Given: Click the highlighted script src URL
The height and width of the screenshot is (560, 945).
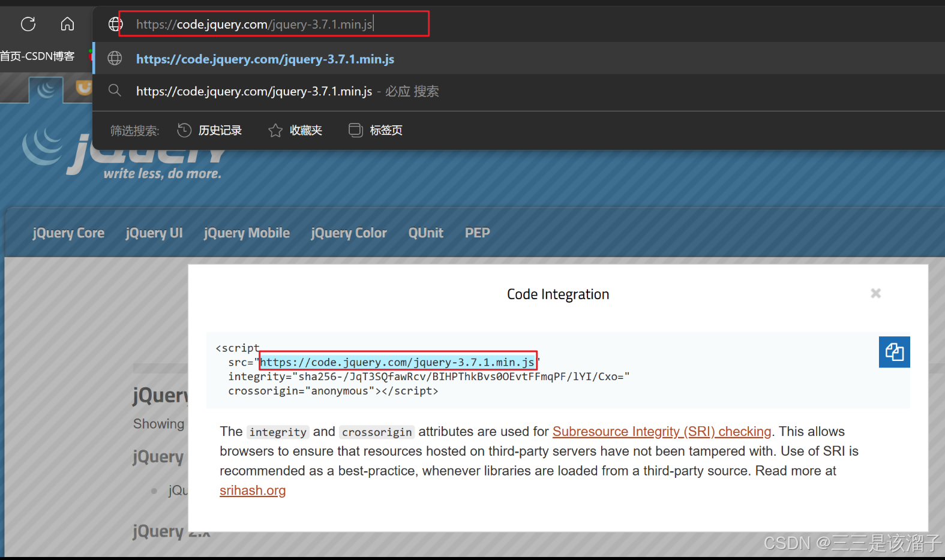Looking at the screenshot, I should pos(397,362).
